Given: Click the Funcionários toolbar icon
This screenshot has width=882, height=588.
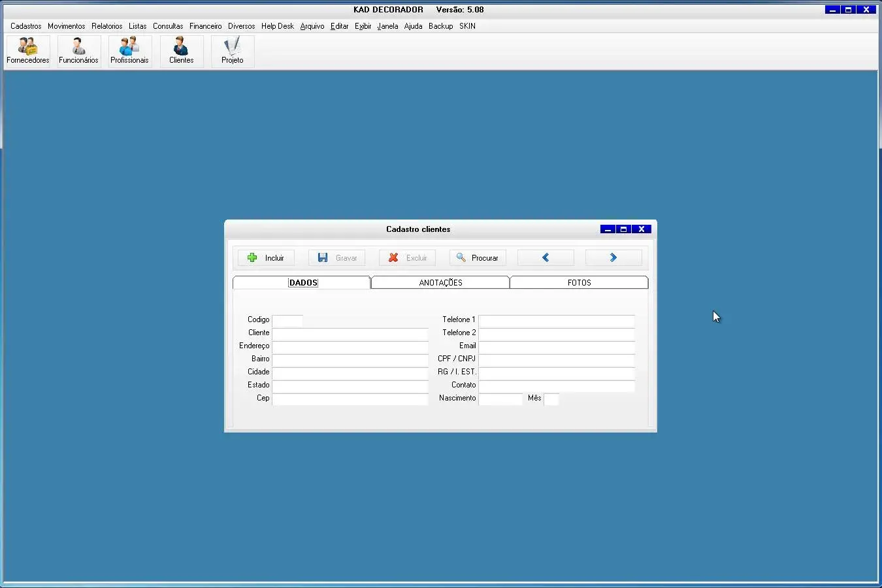Looking at the screenshot, I should point(78,50).
